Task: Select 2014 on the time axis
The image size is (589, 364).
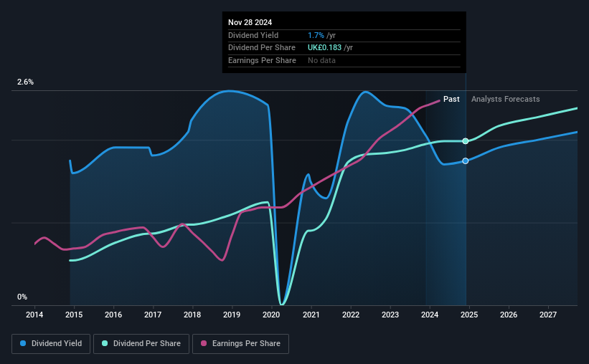Action: [34, 315]
